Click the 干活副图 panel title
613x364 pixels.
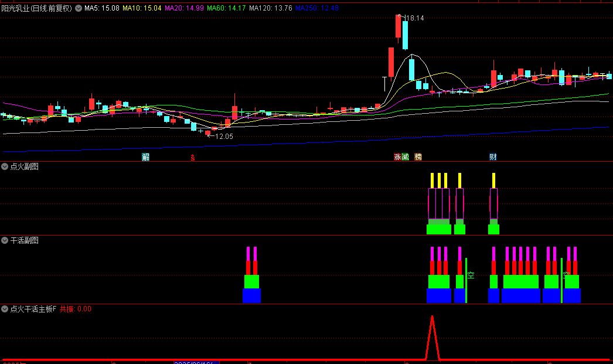(x=24, y=240)
